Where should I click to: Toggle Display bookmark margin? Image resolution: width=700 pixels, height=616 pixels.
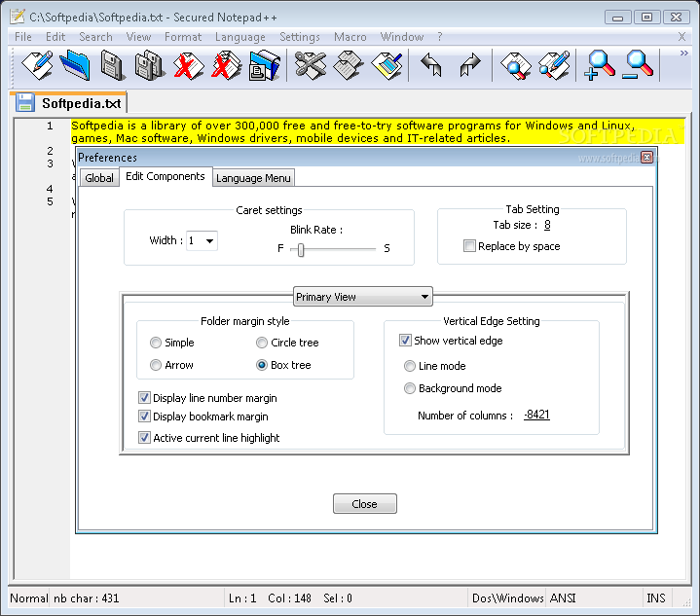[x=144, y=417]
